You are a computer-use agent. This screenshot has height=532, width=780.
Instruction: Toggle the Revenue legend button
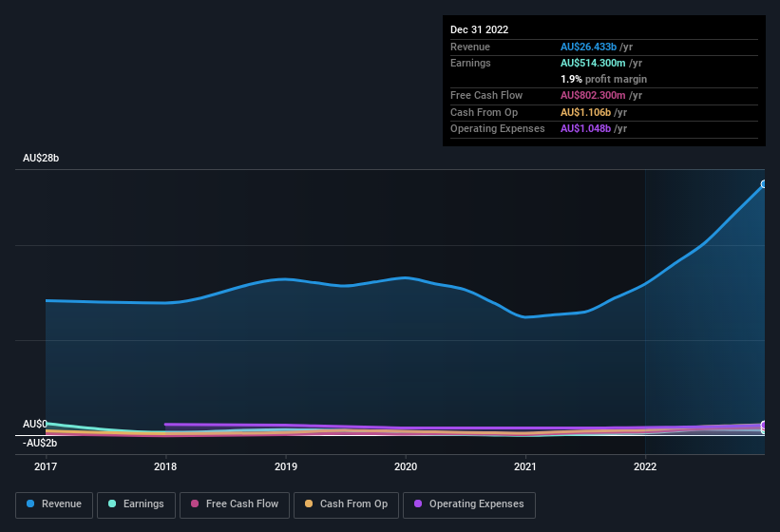pos(54,504)
